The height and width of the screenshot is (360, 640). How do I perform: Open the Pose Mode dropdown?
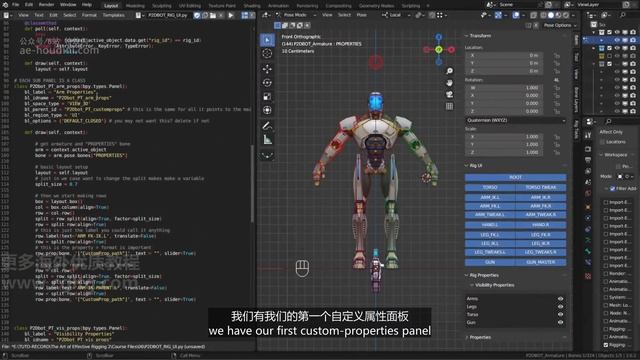pos(296,15)
